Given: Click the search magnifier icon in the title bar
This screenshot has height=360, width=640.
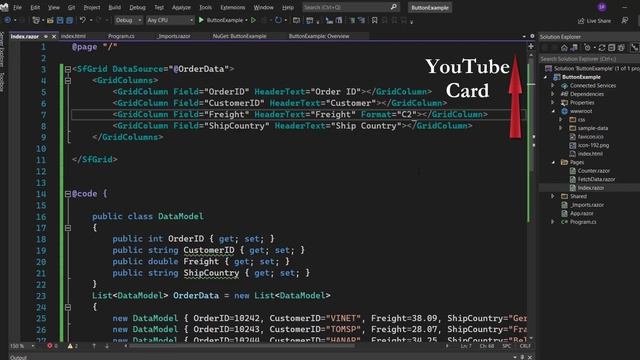Looking at the screenshot, I should click(393, 7).
